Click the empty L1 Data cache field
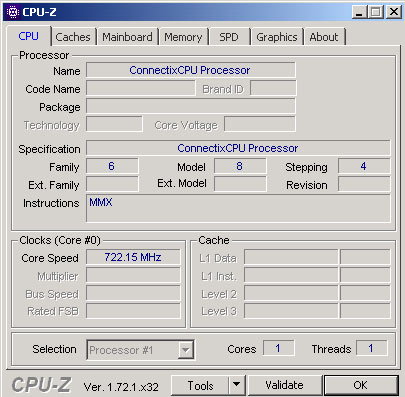Image resolution: width=405 pixels, height=397 pixels. click(x=291, y=257)
